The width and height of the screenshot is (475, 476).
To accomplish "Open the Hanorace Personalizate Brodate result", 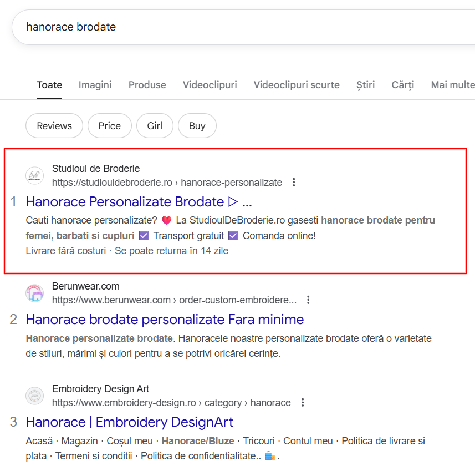I will [x=139, y=202].
